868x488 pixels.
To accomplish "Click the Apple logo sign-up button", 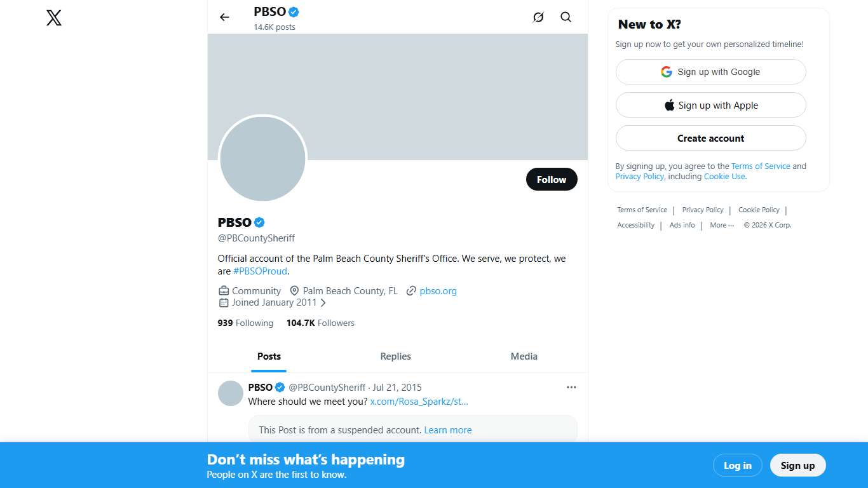I will pos(710,105).
